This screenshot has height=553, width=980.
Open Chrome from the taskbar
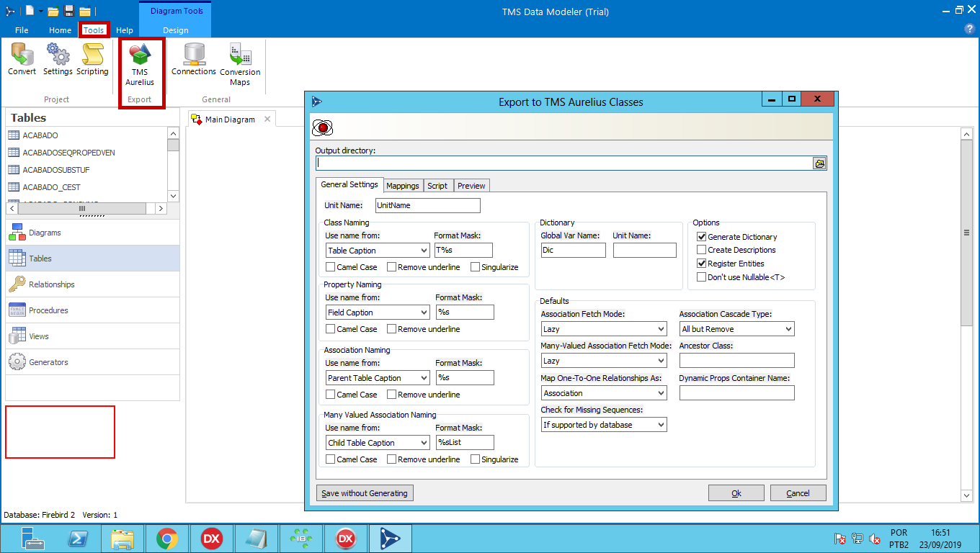click(x=167, y=538)
